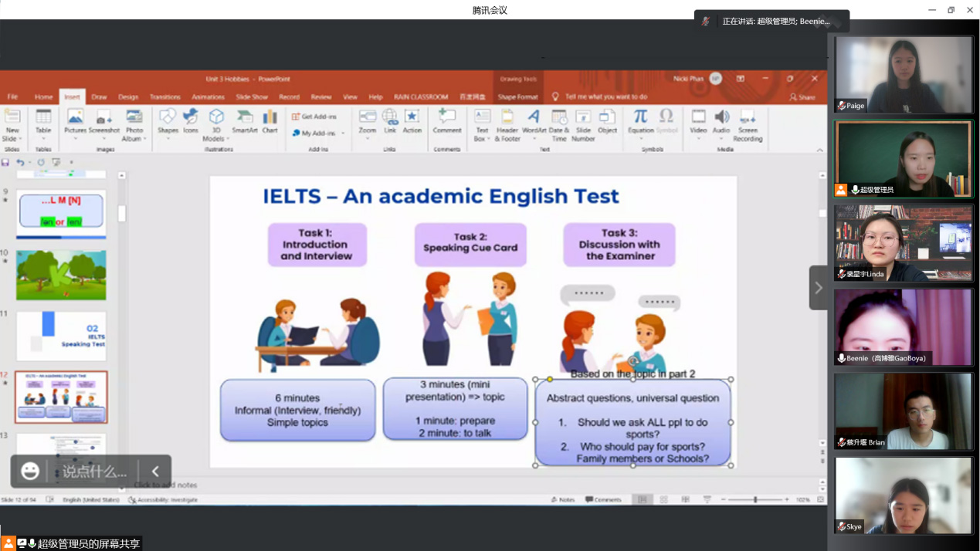Screen dimensions: 980x551
Task: Click the Audio insert icon
Action: pos(721,123)
